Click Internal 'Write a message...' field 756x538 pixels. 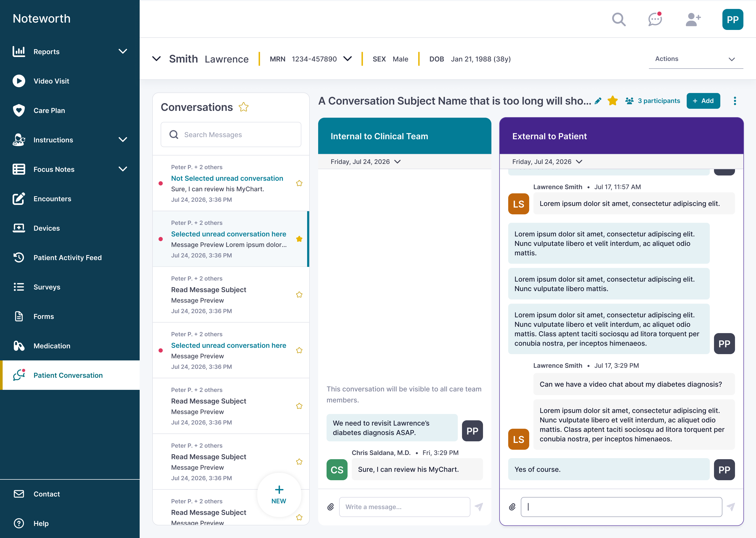click(405, 507)
